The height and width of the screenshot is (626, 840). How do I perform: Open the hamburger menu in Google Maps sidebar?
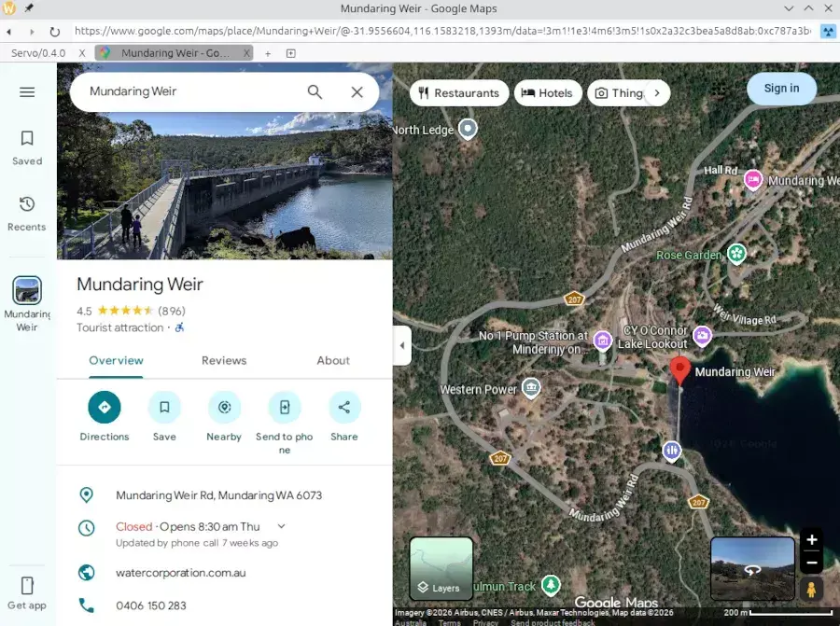click(27, 92)
